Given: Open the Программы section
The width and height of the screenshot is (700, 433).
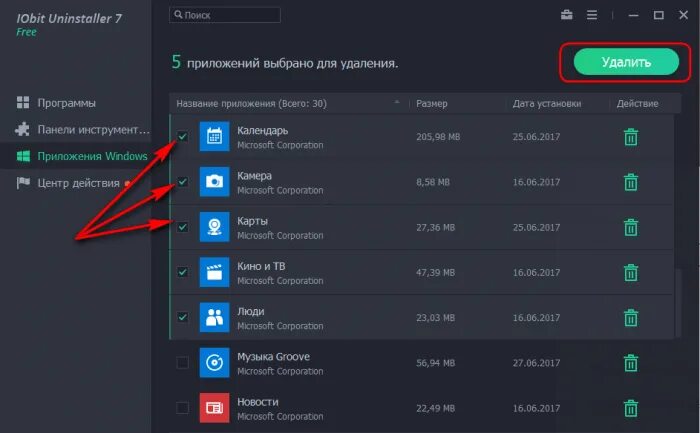Looking at the screenshot, I should 66,103.
